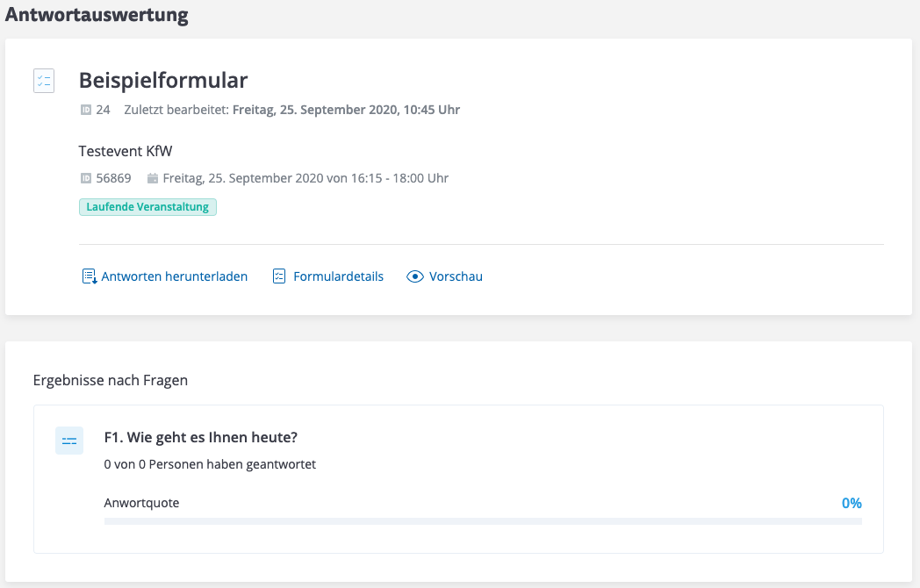Screen dimensions: 920x588
Task: Click the calendar icon before the event date
Action: coord(153,179)
